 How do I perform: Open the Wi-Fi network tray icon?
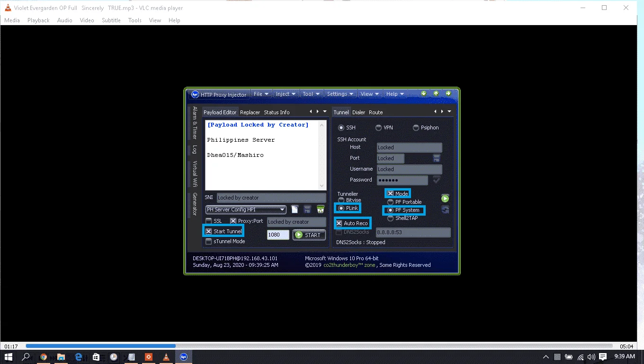(581, 357)
